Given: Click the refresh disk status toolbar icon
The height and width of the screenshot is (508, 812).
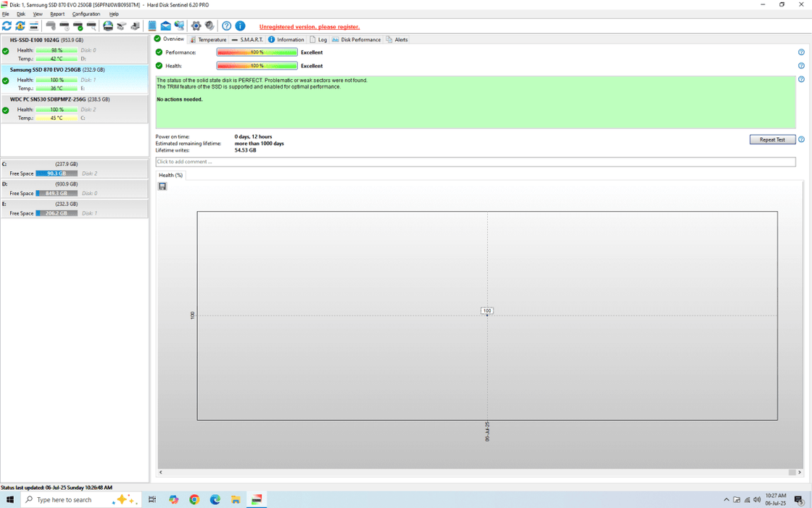Looking at the screenshot, I should coord(7,26).
